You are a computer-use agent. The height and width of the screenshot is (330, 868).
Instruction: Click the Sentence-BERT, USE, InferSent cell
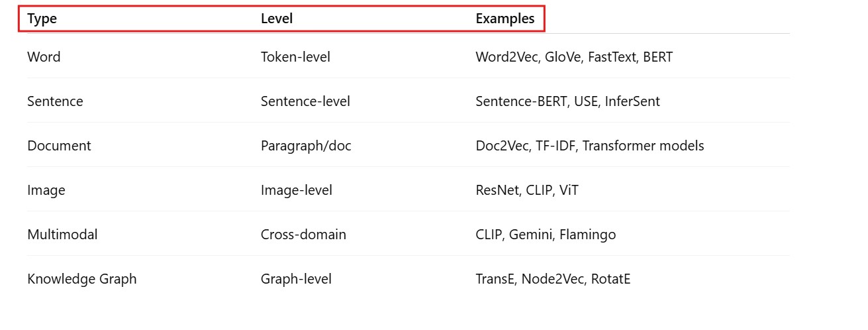click(567, 101)
